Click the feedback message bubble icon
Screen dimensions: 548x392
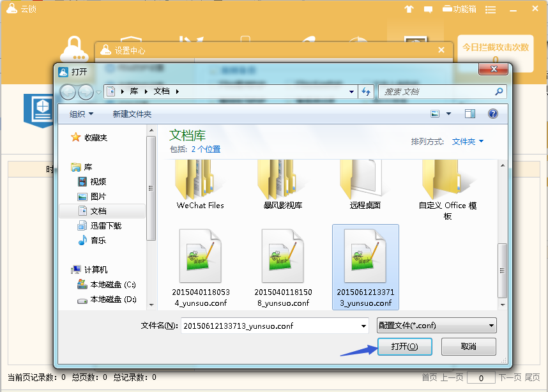pyautogui.click(x=428, y=9)
